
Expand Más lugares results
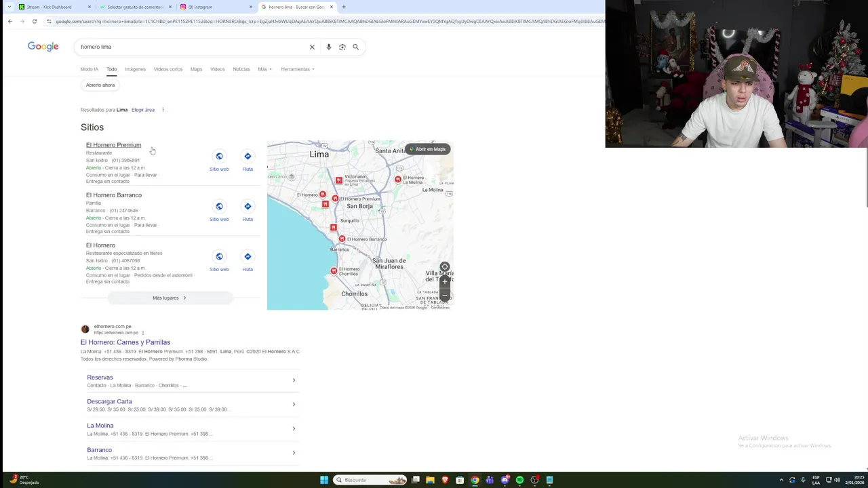170,298
